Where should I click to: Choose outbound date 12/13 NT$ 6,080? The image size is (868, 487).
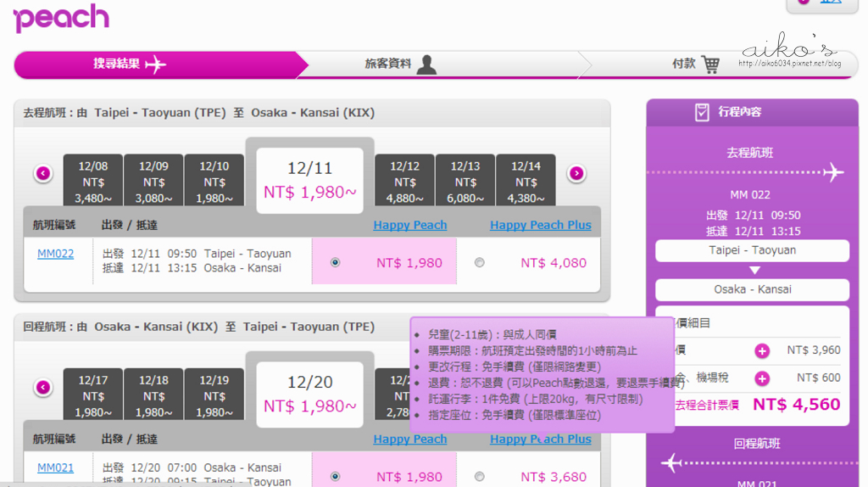[465, 181]
